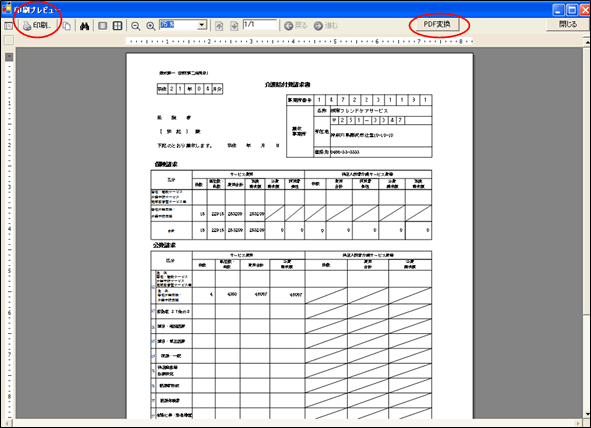Switch to single page view
Screen dimensions: 591x428
tap(103, 26)
